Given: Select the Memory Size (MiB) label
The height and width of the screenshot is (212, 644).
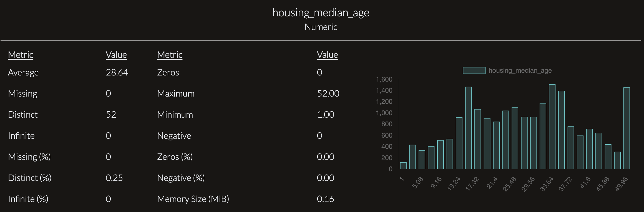Looking at the screenshot, I should coord(193,199).
